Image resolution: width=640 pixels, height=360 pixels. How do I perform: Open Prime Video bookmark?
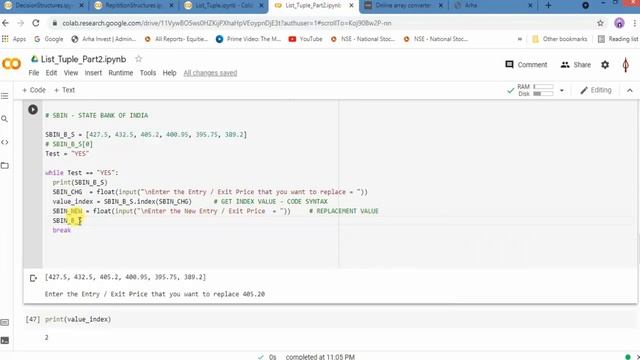point(248,39)
